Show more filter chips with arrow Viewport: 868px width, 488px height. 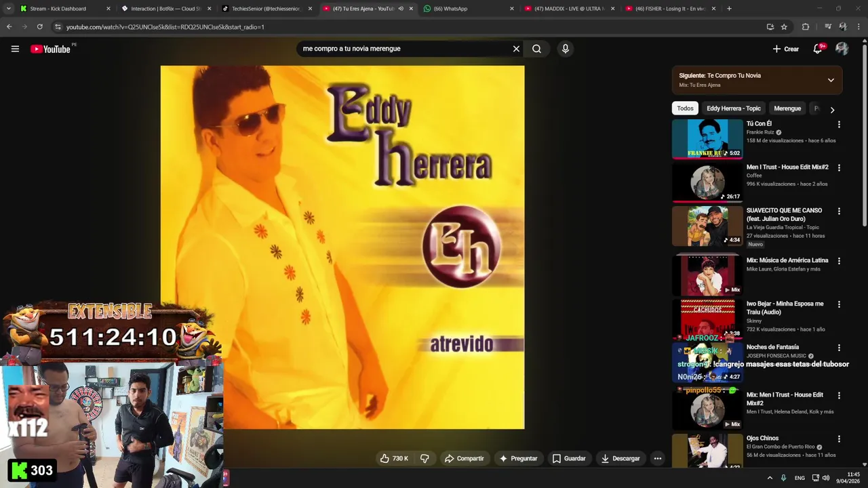pos(832,109)
